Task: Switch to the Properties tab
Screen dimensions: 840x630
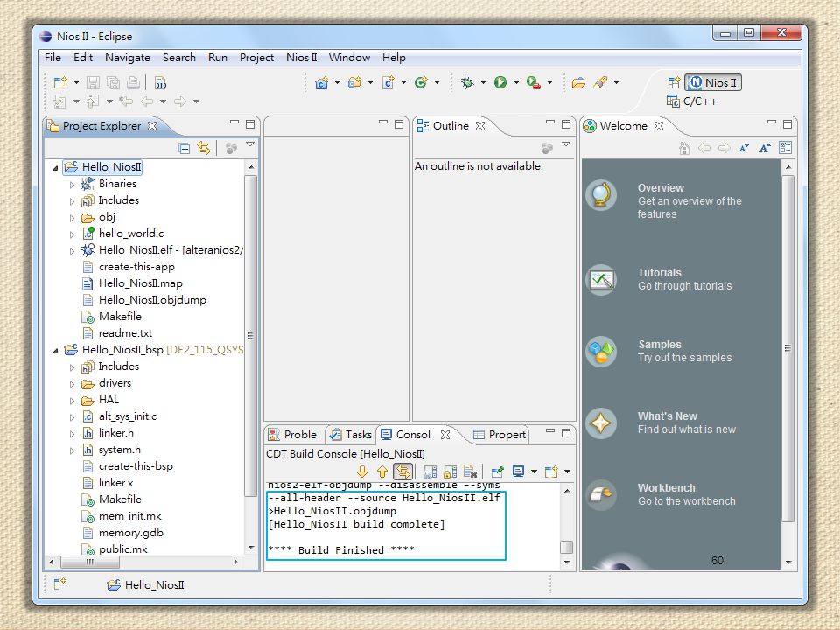Action: tap(500, 435)
